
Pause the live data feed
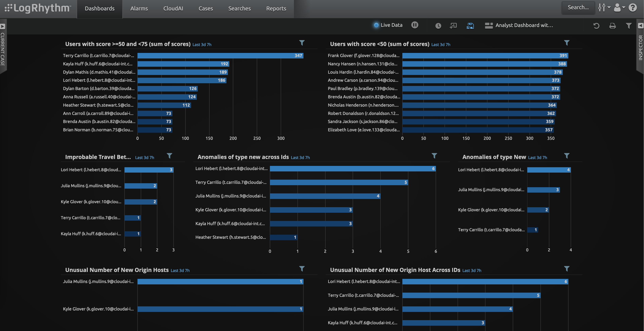(x=415, y=25)
